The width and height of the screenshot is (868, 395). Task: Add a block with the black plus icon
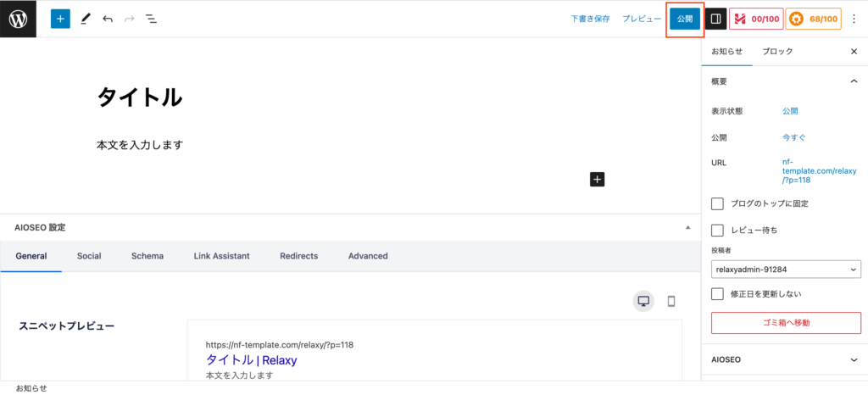[598, 179]
